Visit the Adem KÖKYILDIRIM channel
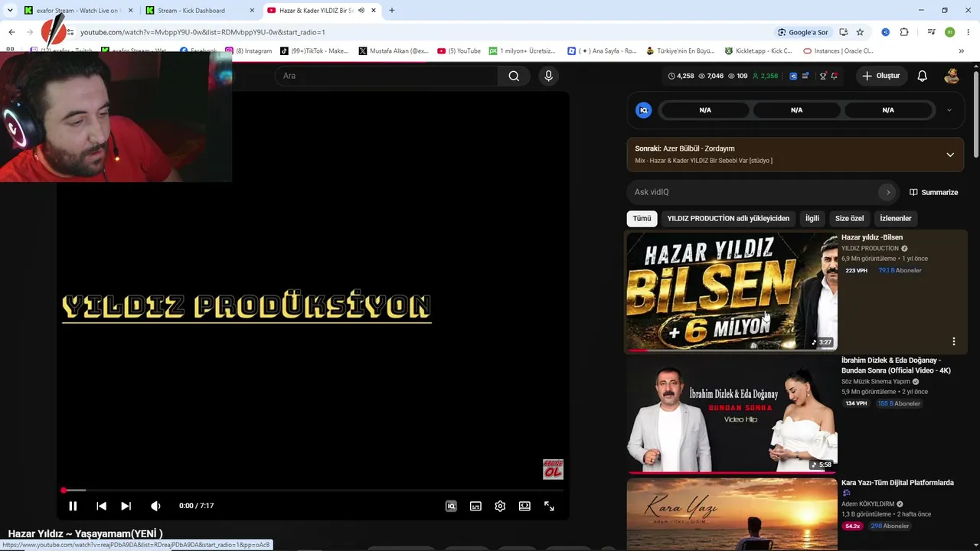Screen dimensions: 980x551 click(x=867, y=504)
